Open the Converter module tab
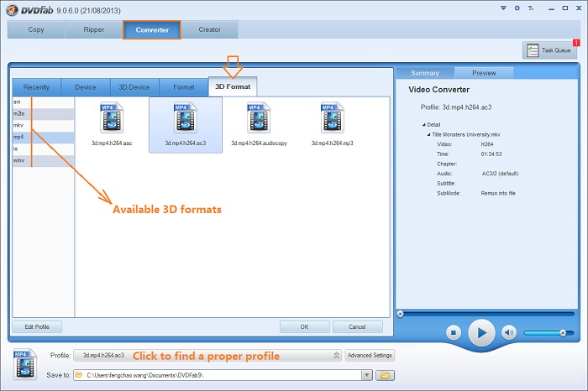Viewport: 588px width, 391px height. click(152, 30)
